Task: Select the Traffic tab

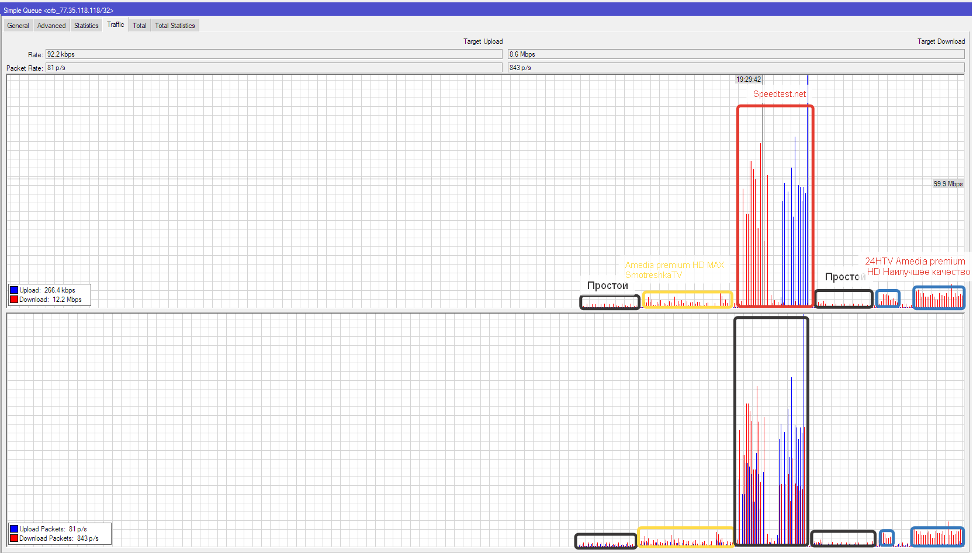Action: coord(116,25)
